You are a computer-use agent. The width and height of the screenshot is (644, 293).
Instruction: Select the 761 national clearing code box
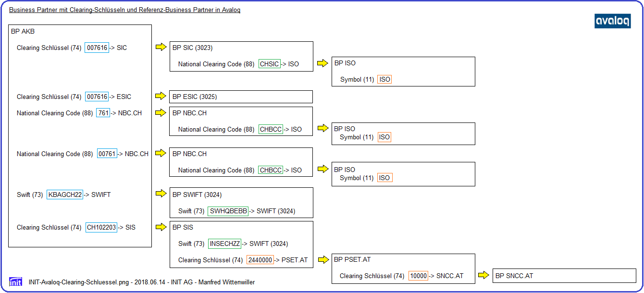click(x=103, y=113)
